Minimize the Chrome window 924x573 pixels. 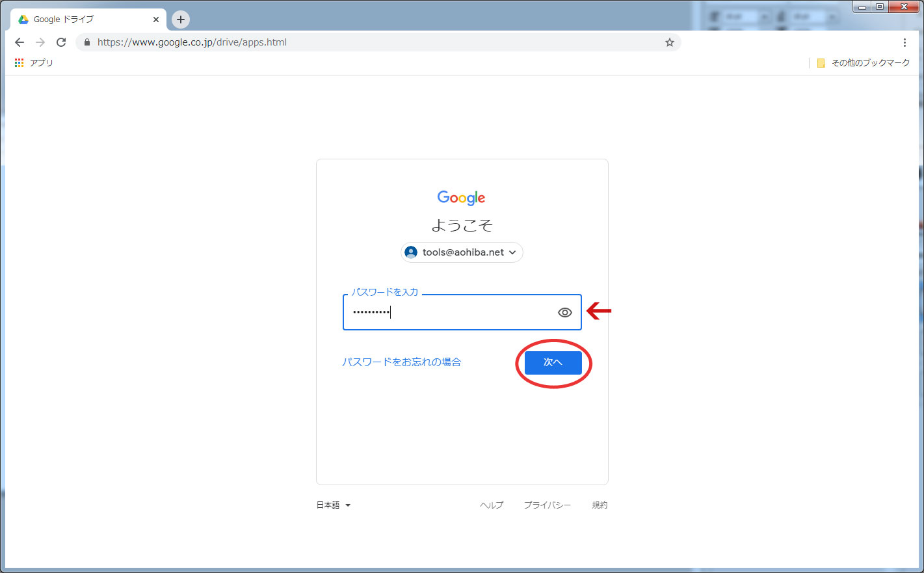(x=862, y=7)
